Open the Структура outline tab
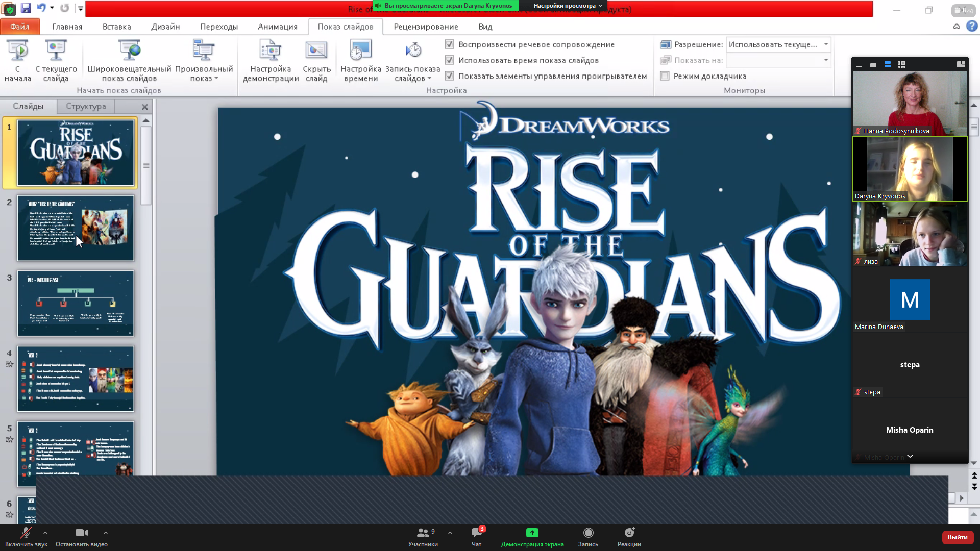 pyautogui.click(x=86, y=106)
